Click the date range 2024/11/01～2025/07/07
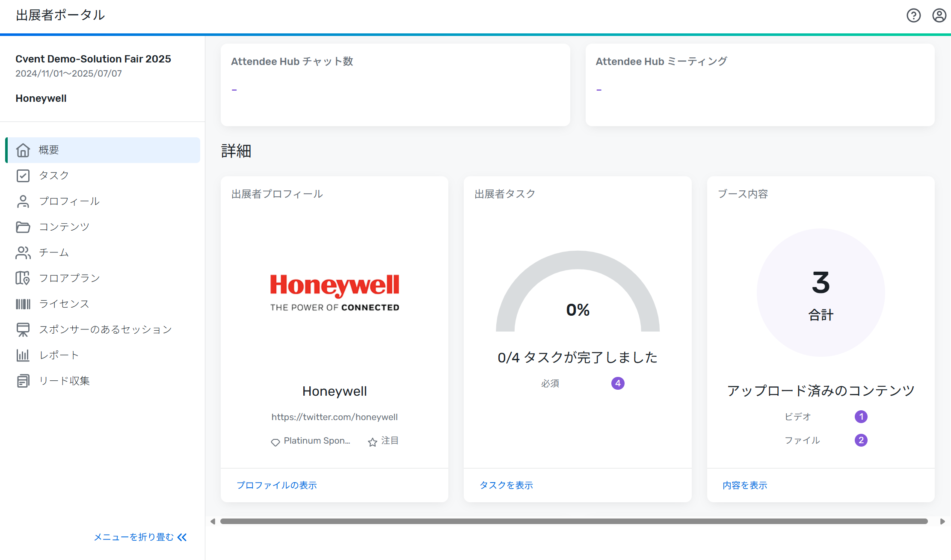Viewport: 951px width, 560px height. (69, 74)
